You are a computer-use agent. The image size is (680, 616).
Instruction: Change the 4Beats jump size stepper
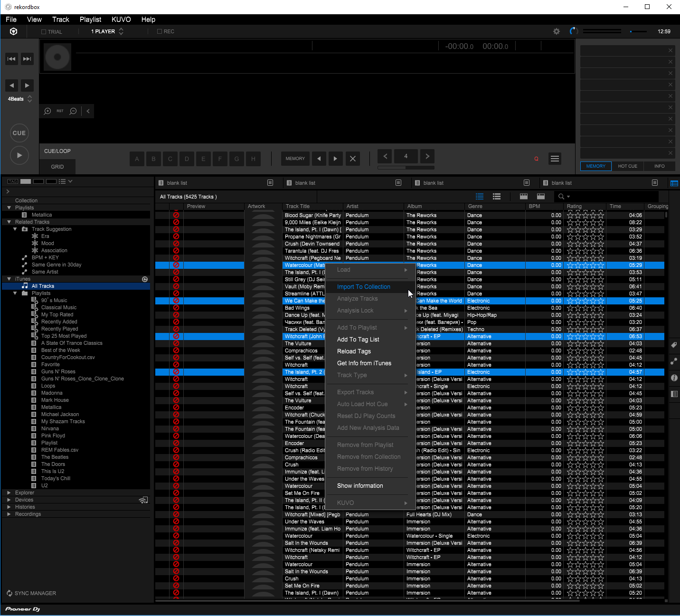[29, 99]
